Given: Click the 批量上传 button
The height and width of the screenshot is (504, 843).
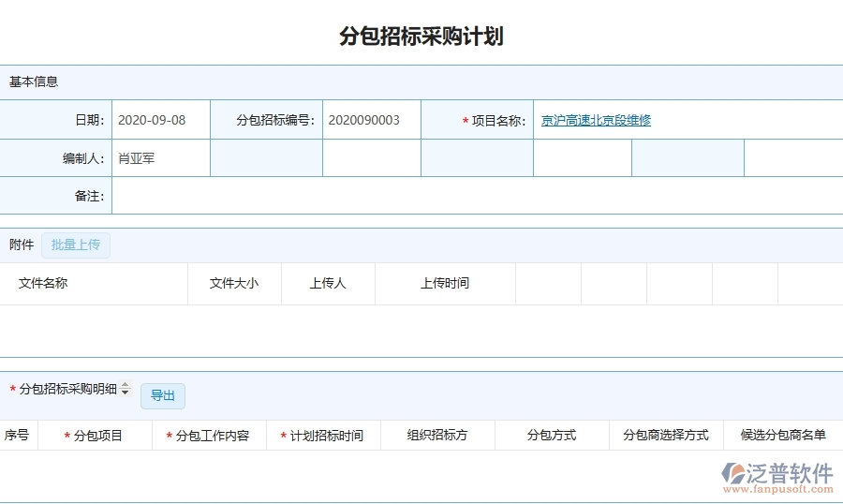Looking at the screenshot, I should [x=76, y=245].
